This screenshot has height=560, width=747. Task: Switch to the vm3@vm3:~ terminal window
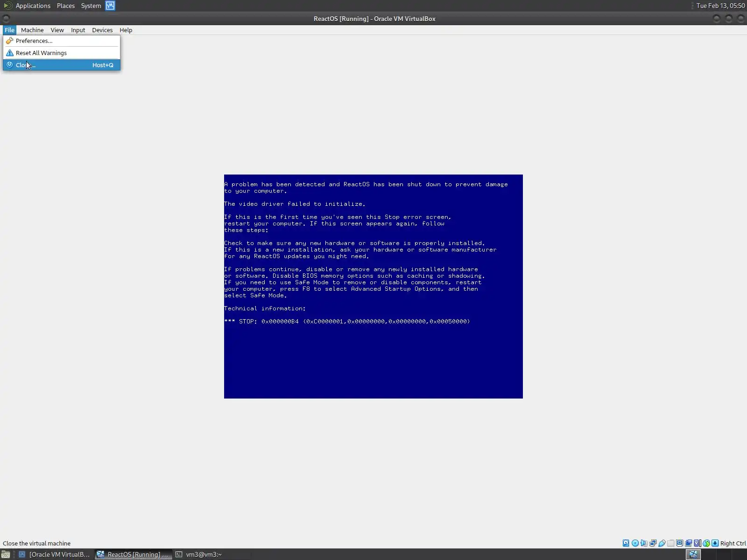click(199, 554)
